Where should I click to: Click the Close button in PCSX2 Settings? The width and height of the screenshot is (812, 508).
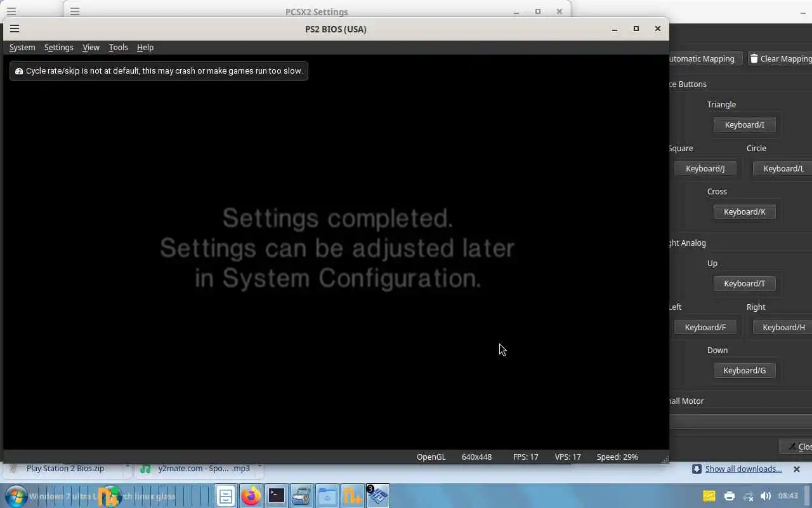[x=796, y=447]
